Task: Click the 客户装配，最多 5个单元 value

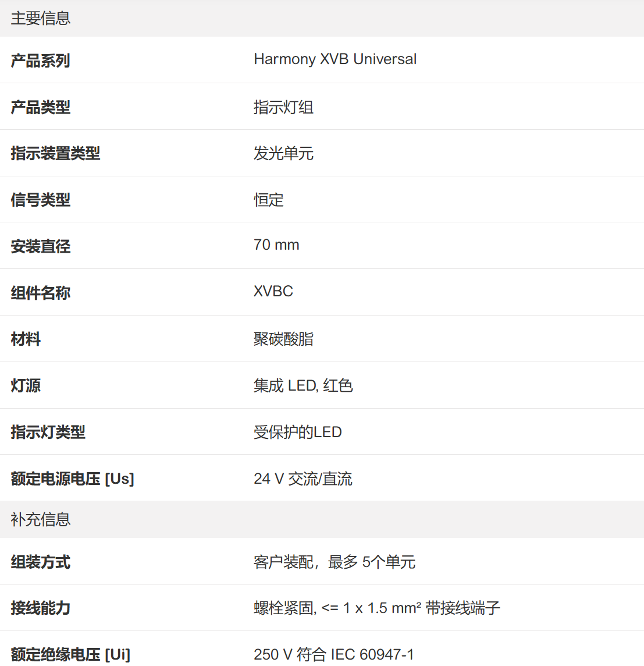Action: coord(335,562)
